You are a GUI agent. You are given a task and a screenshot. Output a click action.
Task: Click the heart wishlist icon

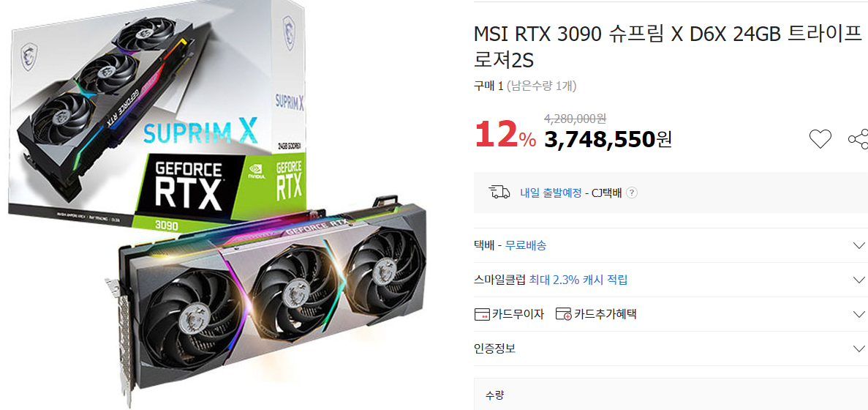(820, 138)
